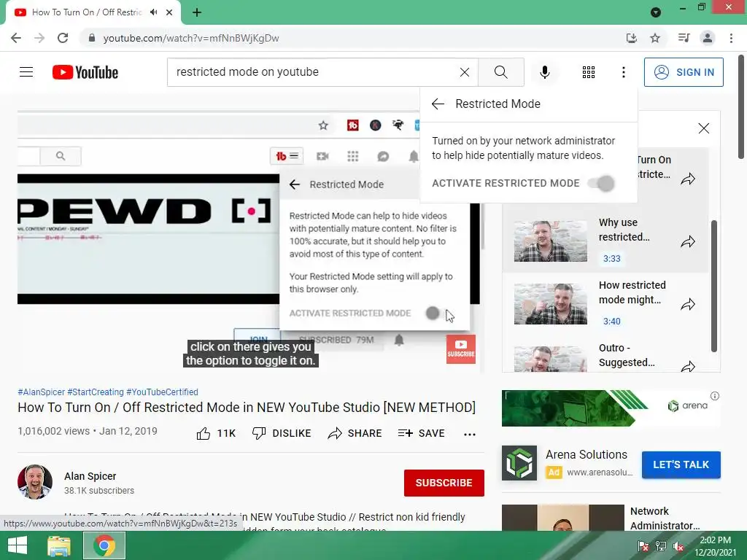Reload the page

click(63, 38)
